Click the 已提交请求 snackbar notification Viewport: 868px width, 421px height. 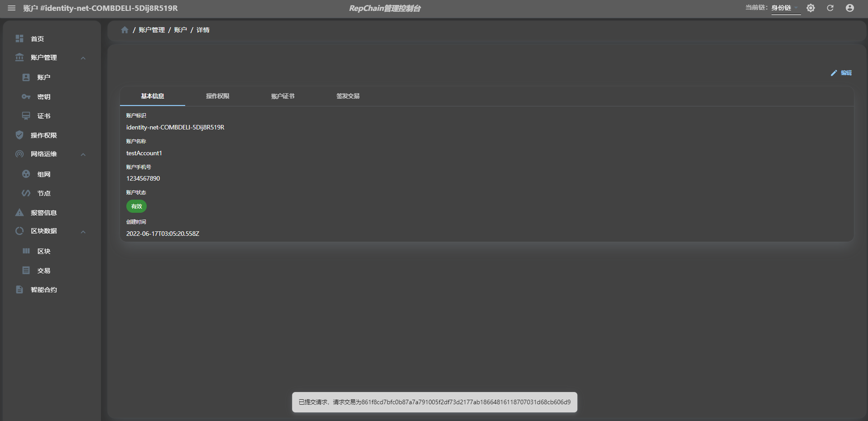coord(435,402)
